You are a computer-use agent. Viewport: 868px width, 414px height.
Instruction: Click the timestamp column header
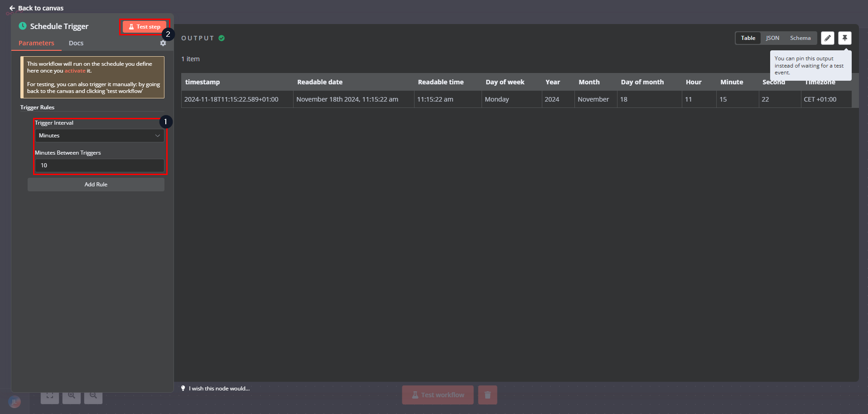[237, 82]
